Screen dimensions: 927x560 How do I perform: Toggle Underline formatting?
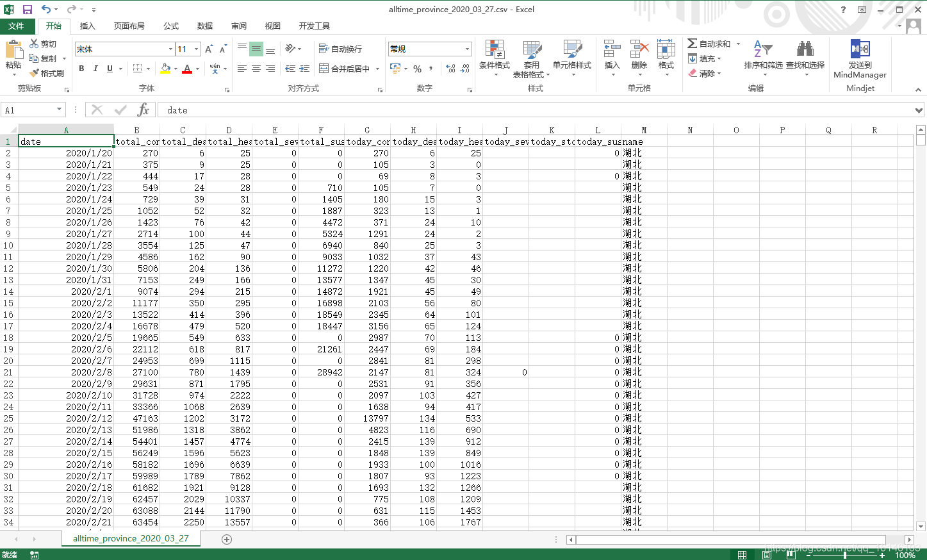pyautogui.click(x=110, y=69)
